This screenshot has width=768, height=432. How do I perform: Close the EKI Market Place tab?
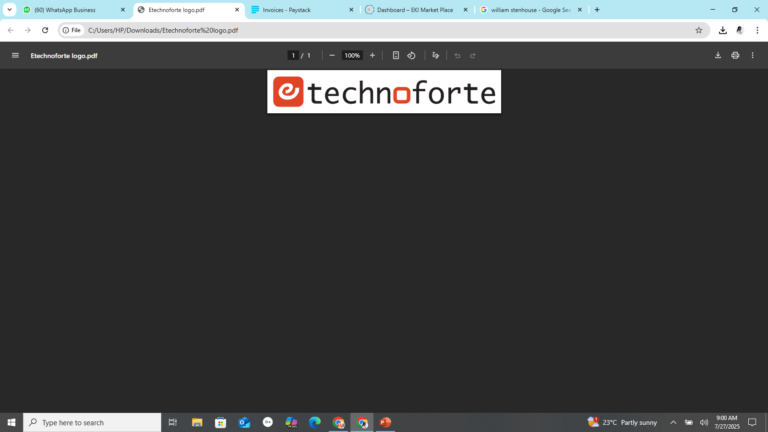[x=465, y=10]
